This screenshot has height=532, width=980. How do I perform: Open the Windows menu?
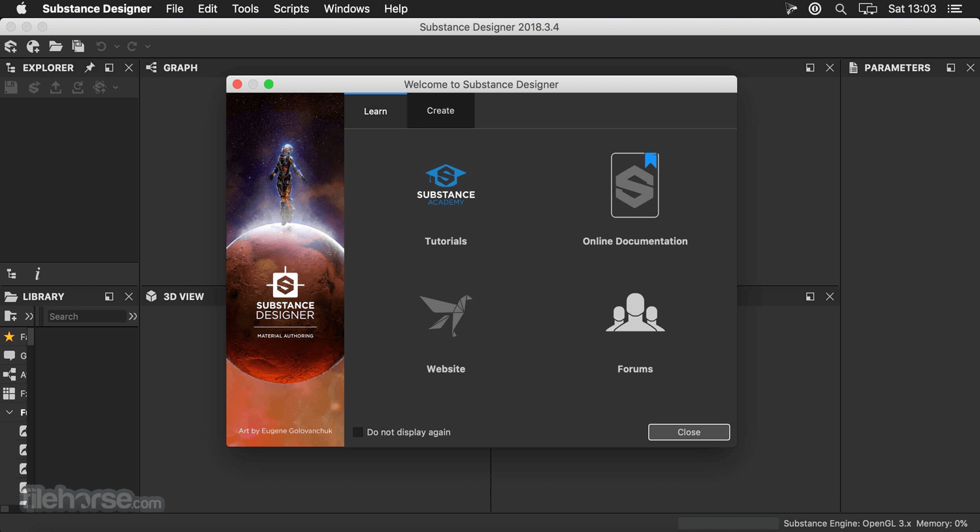click(x=347, y=8)
